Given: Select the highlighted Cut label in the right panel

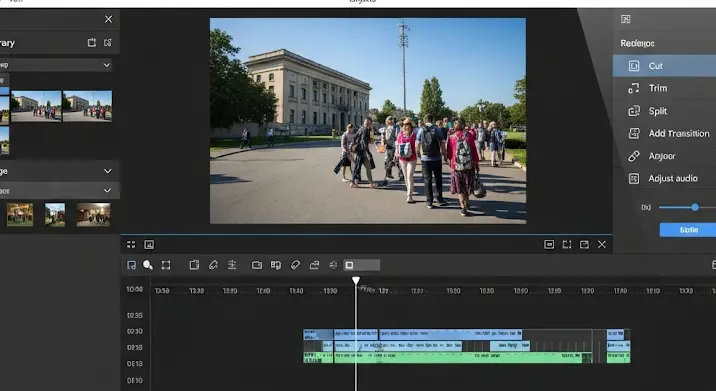Looking at the screenshot, I should click(x=655, y=66).
